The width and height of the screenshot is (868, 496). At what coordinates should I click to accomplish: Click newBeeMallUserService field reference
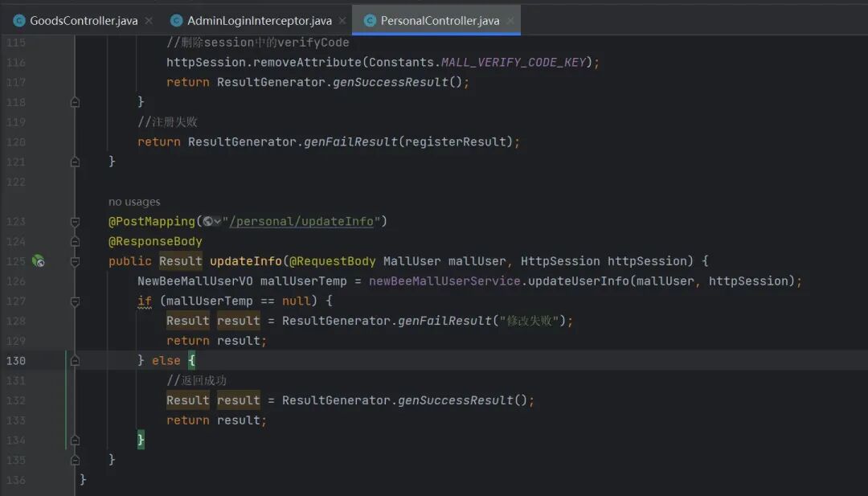click(x=444, y=281)
